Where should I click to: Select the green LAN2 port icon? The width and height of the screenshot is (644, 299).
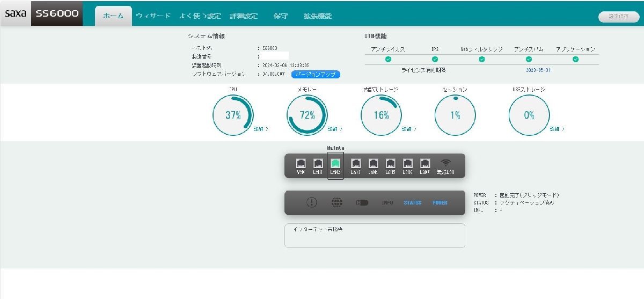tap(335, 163)
